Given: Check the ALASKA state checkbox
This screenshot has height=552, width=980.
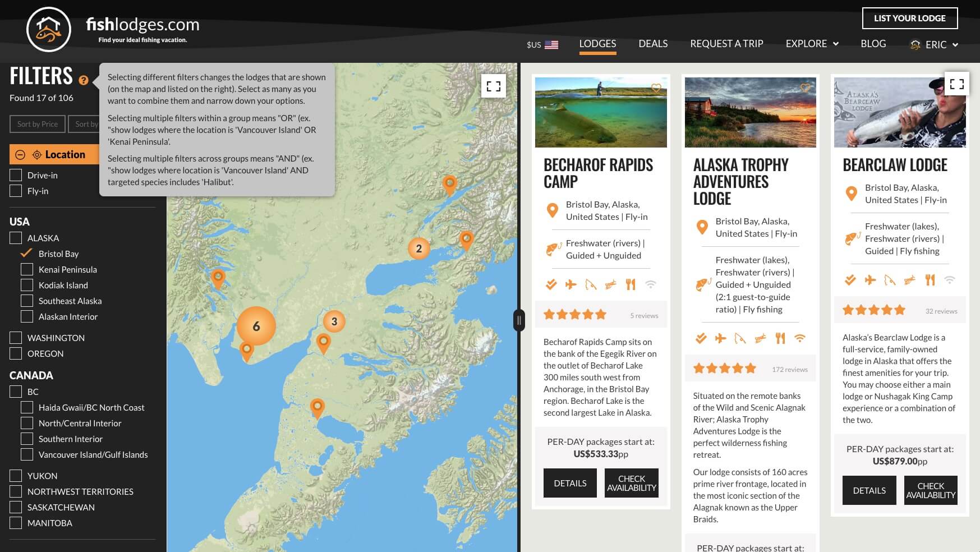Looking at the screenshot, I should point(16,238).
